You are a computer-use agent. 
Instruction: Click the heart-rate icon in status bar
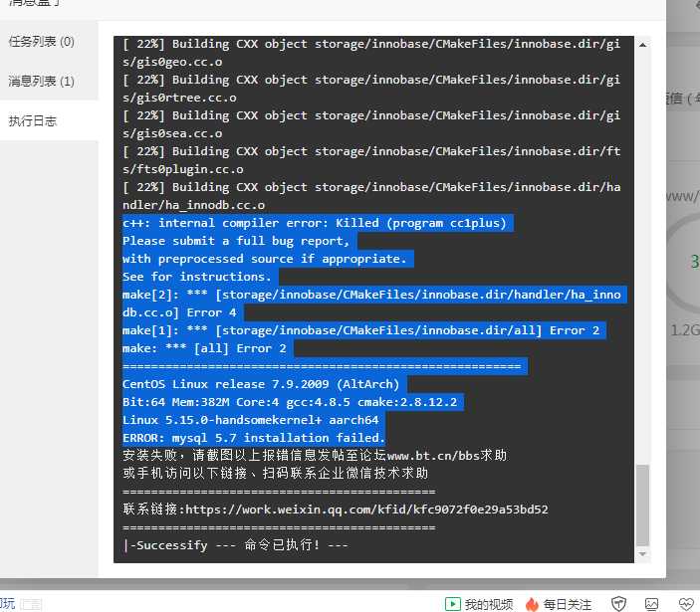[687, 604]
